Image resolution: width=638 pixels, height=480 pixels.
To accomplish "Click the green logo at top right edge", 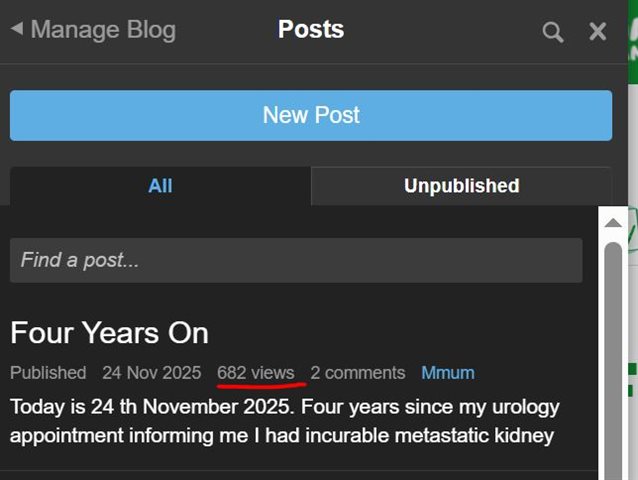I will pyautogui.click(x=633, y=40).
